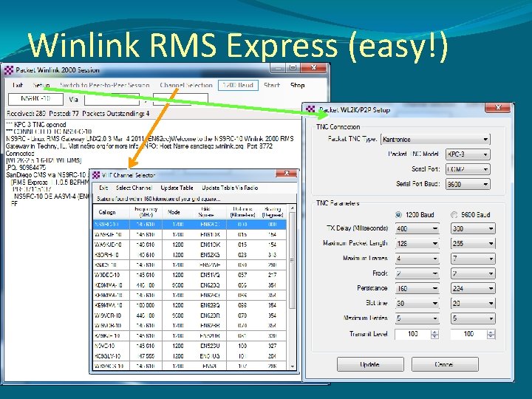This screenshot has width=532, height=399.
Task: Open Maximum Packet Length dropdown showing 255
Action: (x=473, y=244)
